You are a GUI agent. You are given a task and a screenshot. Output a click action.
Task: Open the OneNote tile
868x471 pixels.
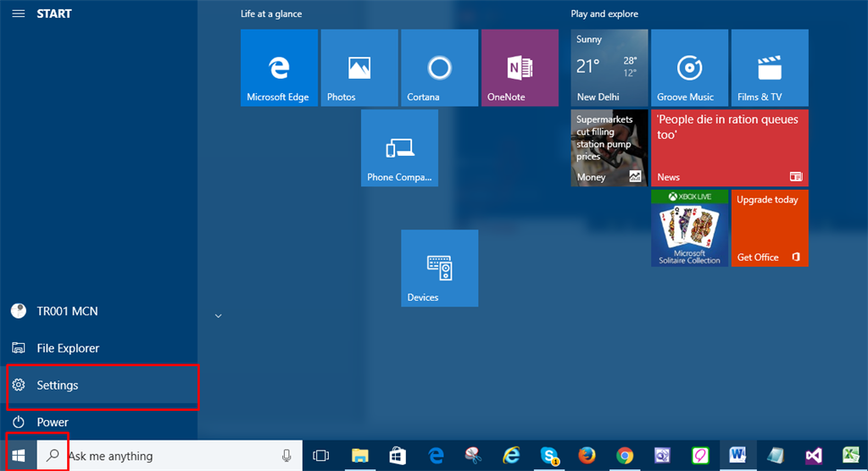click(x=520, y=68)
